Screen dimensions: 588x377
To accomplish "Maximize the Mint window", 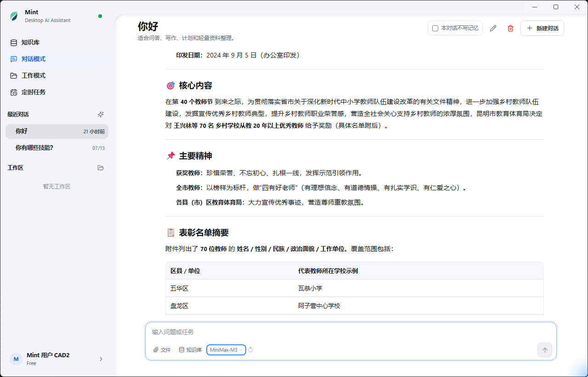I will click(x=556, y=7).
